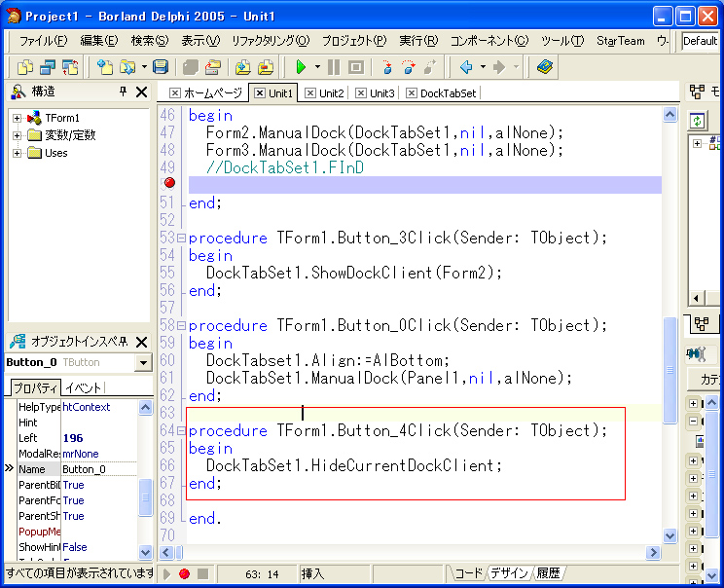Expand the TForm1 tree node
724x588 pixels.
[18, 118]
